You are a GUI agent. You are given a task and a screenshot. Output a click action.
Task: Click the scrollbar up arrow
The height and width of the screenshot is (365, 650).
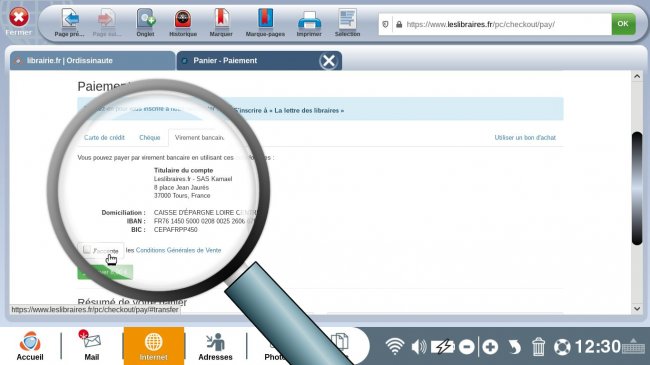[637, 76]
